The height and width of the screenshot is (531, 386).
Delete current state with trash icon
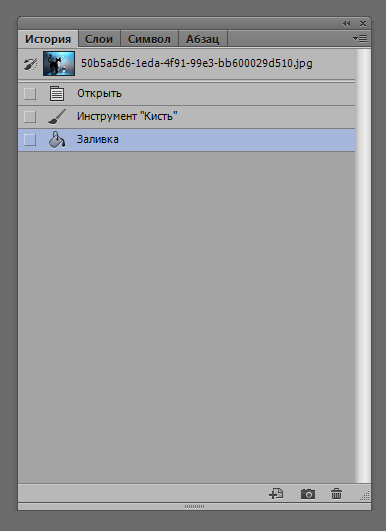point(336,494)
